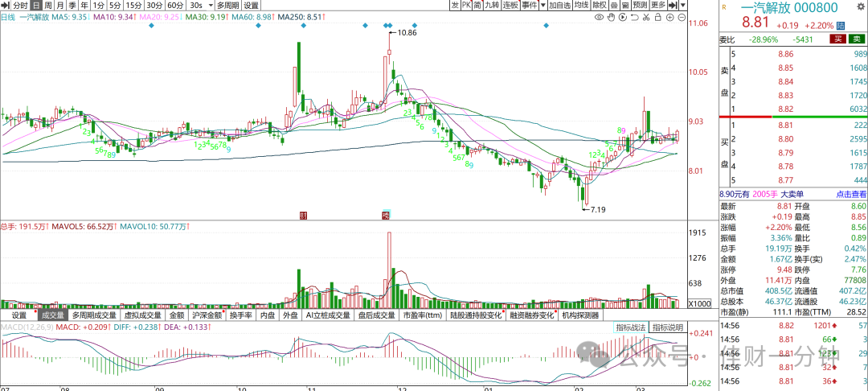
Task: Click the eye visibility icon above chart
Action: tap(599, 17)
